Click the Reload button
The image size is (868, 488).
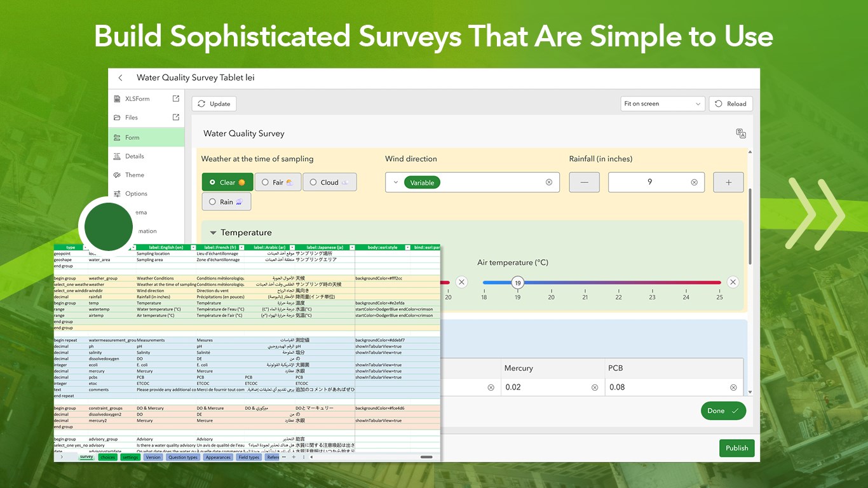[731, 104]
